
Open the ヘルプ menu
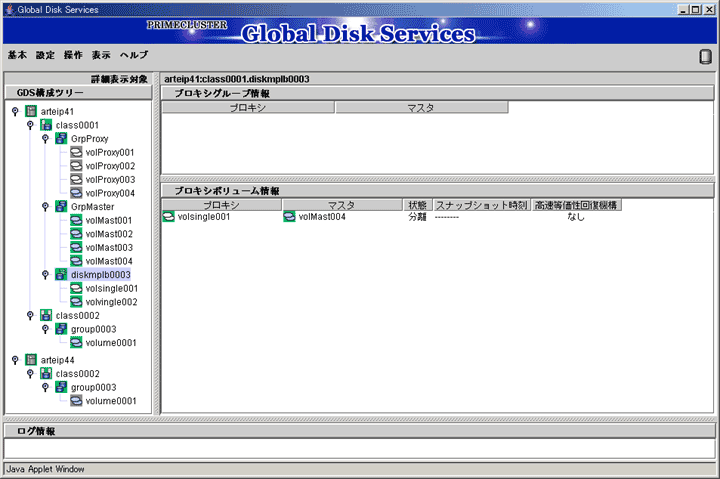(x=134, y=55)
